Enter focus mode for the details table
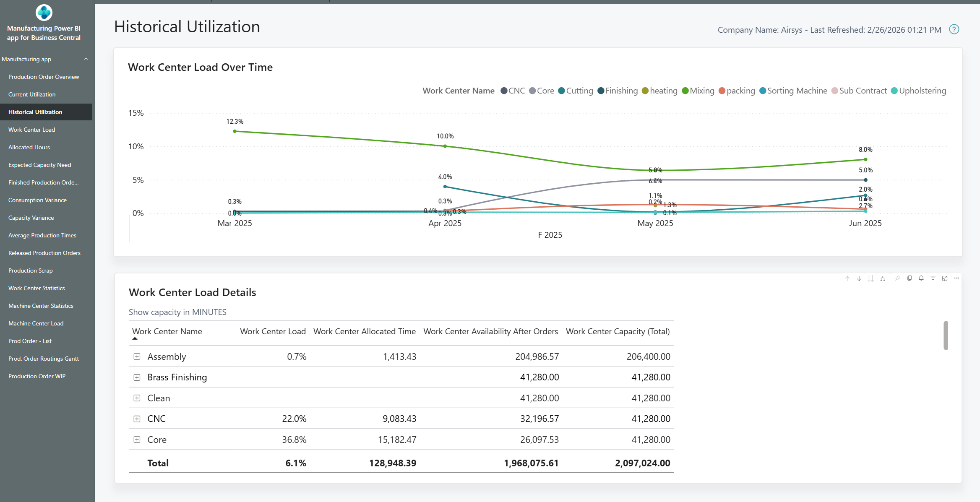 [945, 278]
